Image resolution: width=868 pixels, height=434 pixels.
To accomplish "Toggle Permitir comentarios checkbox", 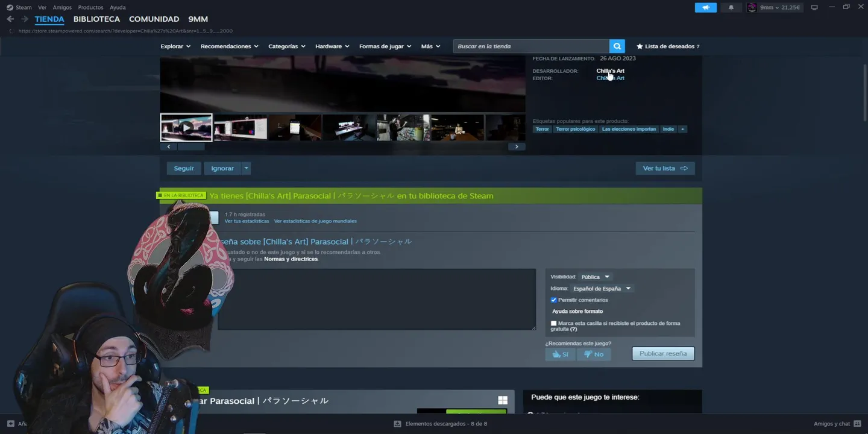I will tap(553, 300).
